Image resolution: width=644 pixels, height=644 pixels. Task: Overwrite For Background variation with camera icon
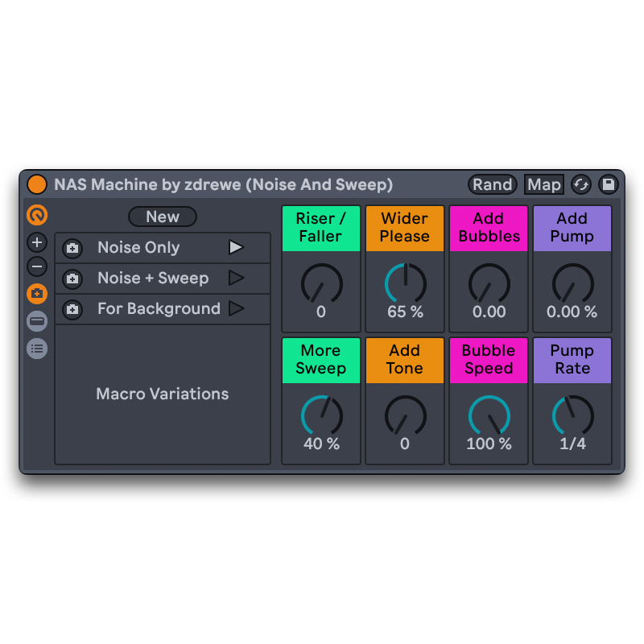(72, 309)
